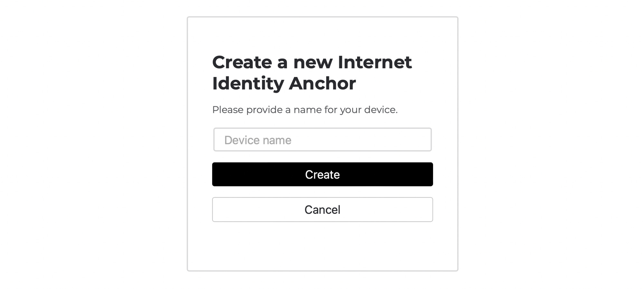
Task: Click the Cancel button
Action: [322, 210]
